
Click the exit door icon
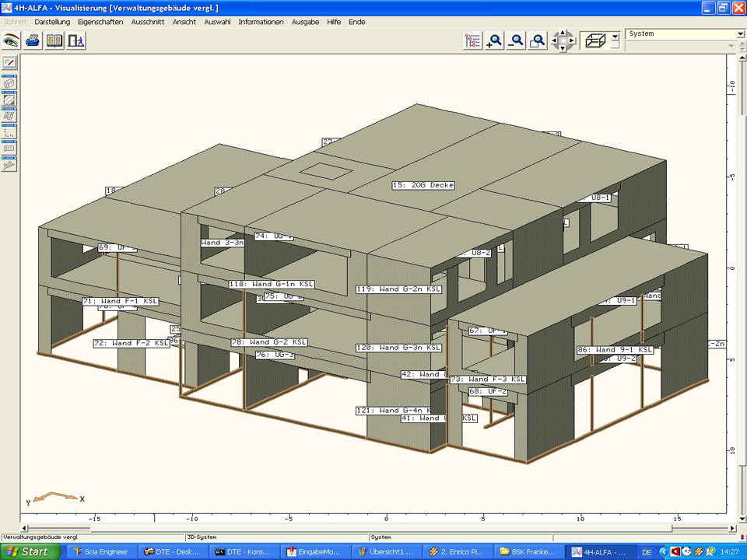point(75,40)
